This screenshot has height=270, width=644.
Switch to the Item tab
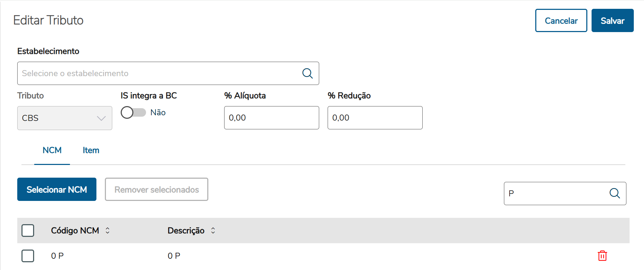click(x=91, y=151)
